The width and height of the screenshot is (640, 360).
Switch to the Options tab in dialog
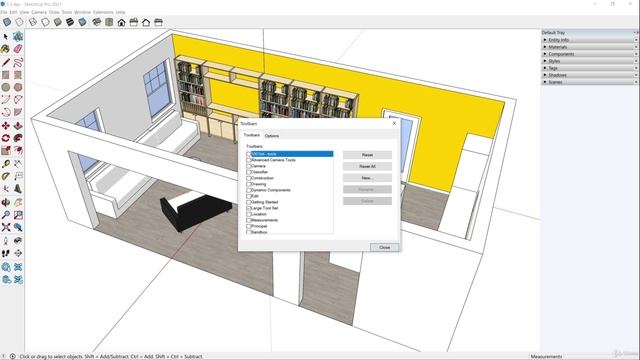(272, 136)
